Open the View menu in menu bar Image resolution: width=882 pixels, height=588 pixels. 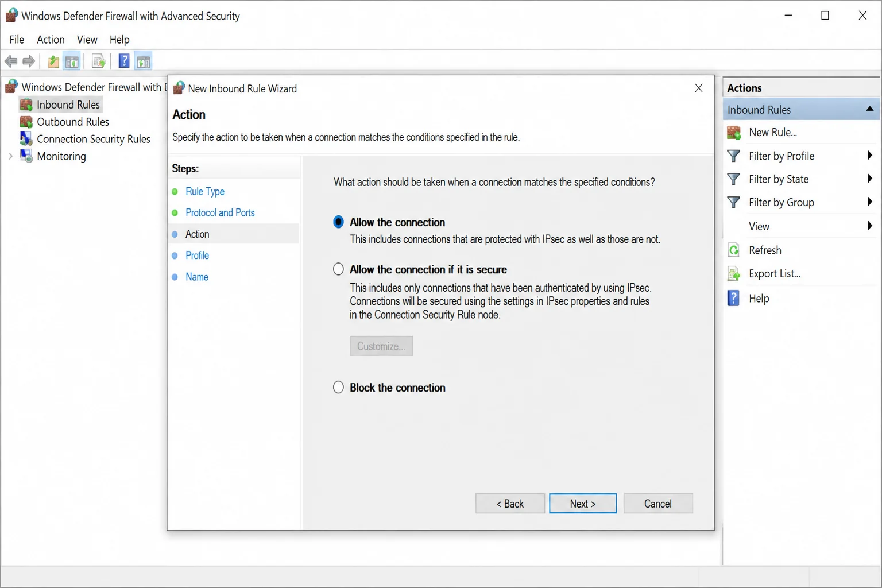pyautogui.click(x=87, y=40)
